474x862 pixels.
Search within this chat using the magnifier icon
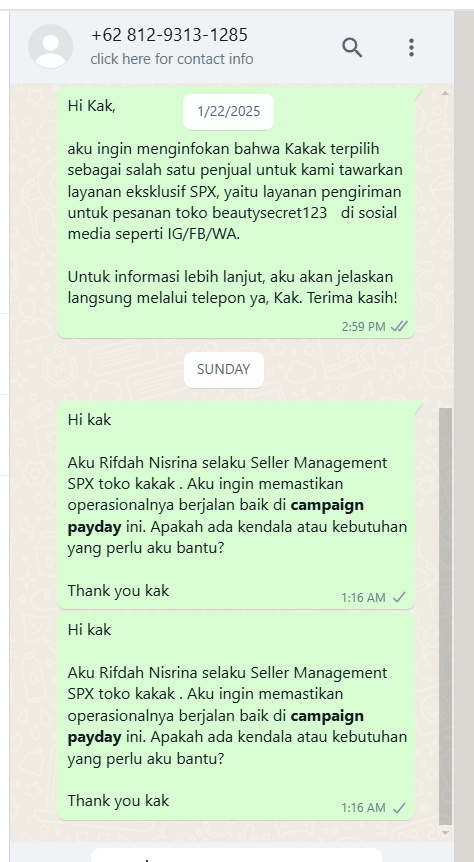tap(352, 47)
